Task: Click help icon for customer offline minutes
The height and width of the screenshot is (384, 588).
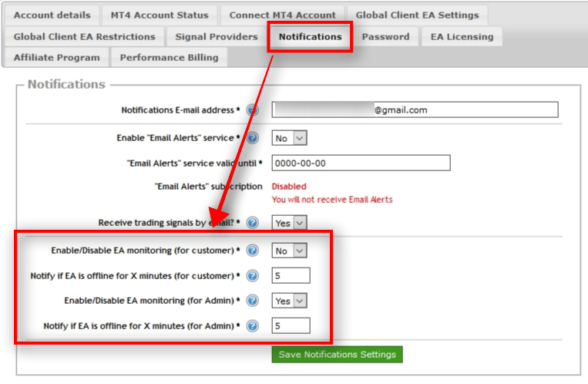Action: point(253,276)
